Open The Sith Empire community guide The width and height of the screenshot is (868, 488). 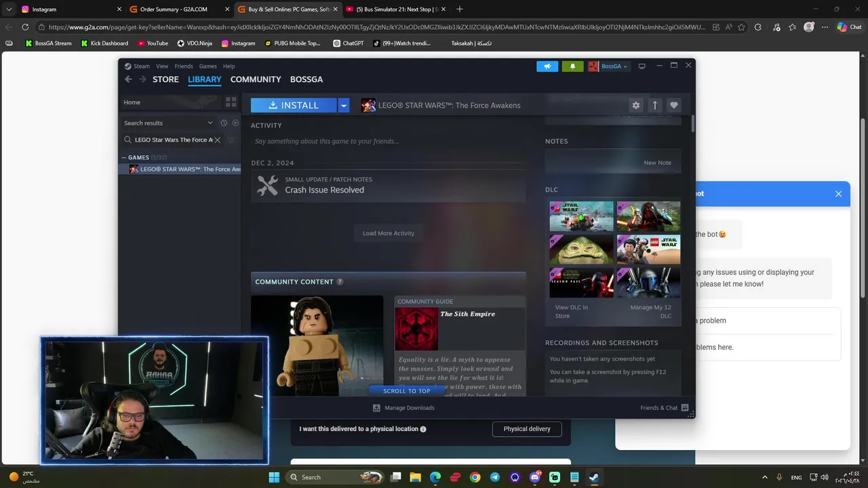(460, 346)
